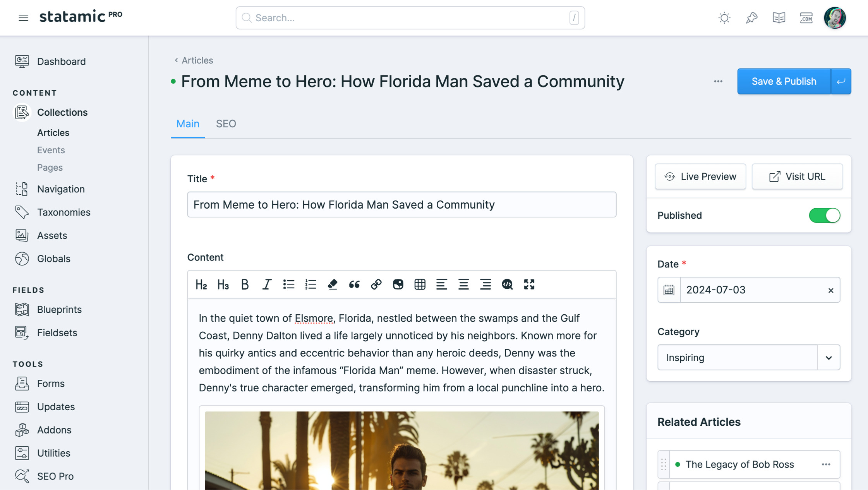Open The Legacy of Bob Ross options
The image size is (868, 490).
coord(826,464)
